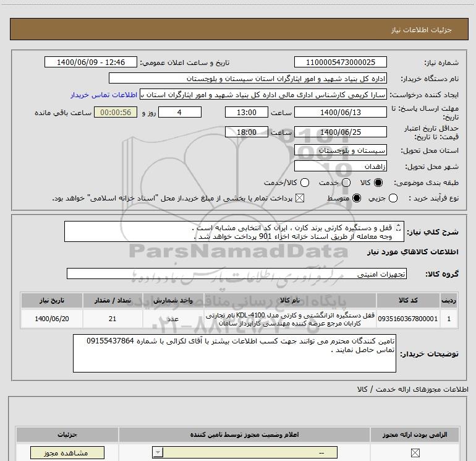Viewport: 476px width, 461px height.
Task: Click the response time field 13:00
Action: pos(247,112)
